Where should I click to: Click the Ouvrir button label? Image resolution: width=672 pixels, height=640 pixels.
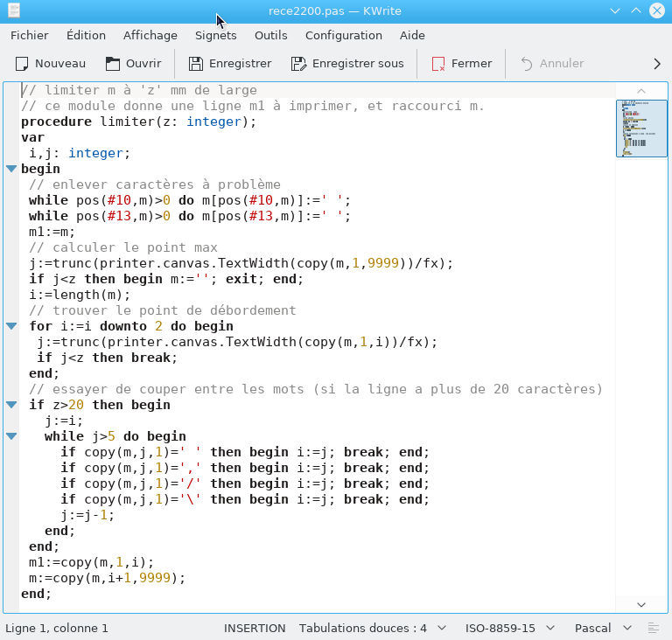point(143,64)
